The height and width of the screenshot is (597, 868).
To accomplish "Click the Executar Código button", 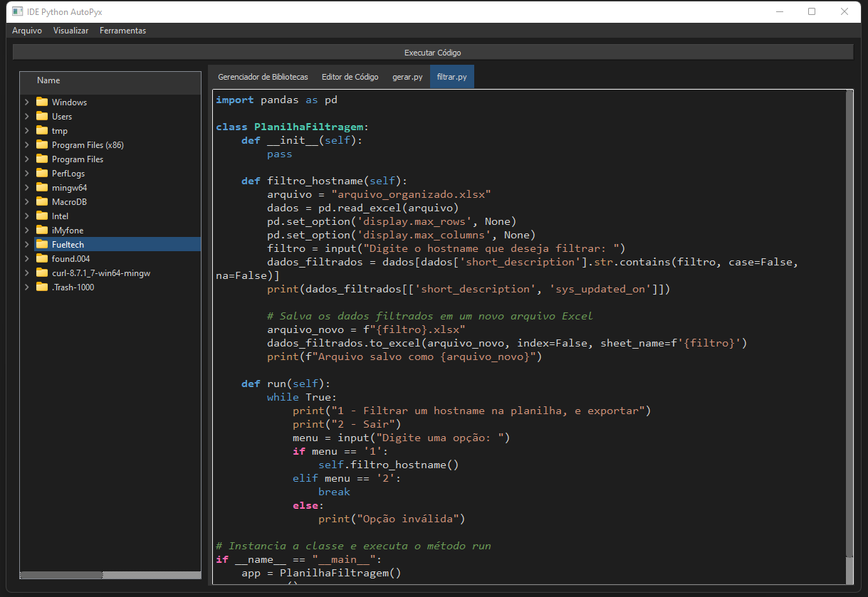I will tap(433, 53).
